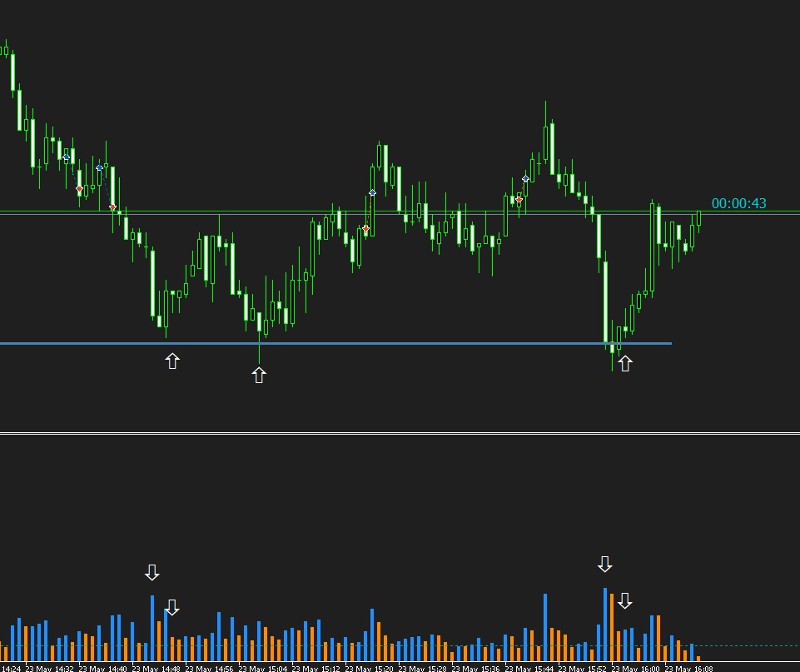Image resolution: width=800 pixels, height=672 pixels.
Task: Click the 23 May 15:20 time label
Action: [369, 669]
